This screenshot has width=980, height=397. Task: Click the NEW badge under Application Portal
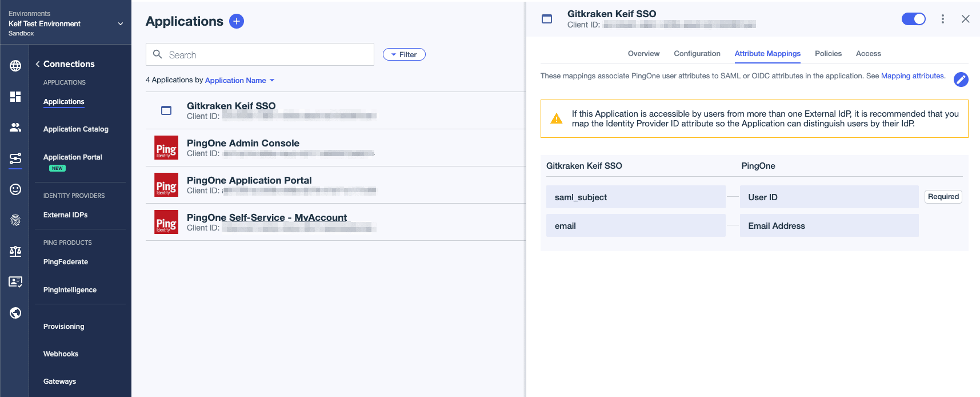[57, 168]
